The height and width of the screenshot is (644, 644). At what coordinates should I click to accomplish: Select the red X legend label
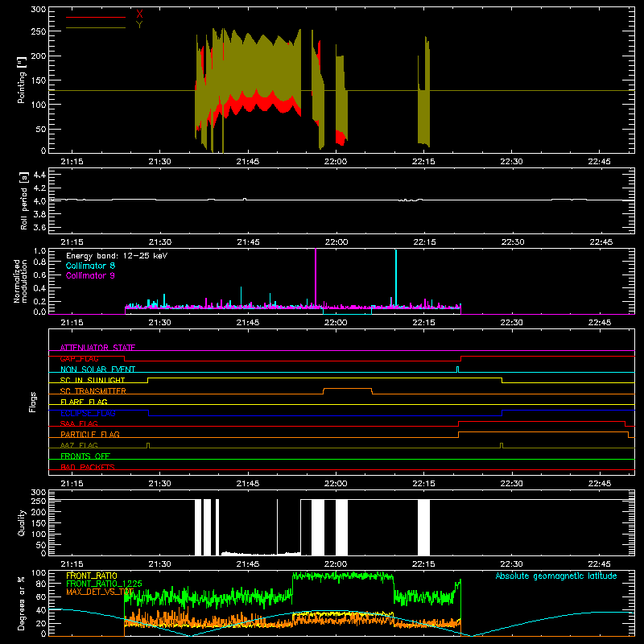(139, 14)
